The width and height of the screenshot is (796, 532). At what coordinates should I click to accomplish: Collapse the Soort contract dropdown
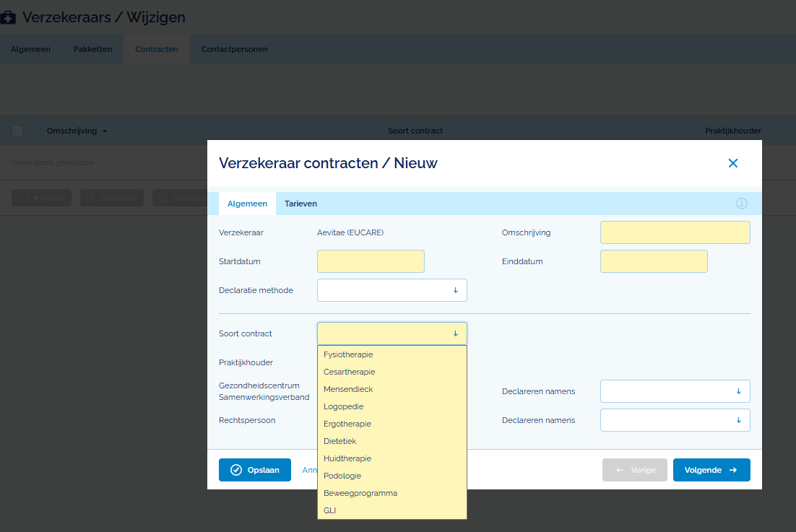pos(455,333)
